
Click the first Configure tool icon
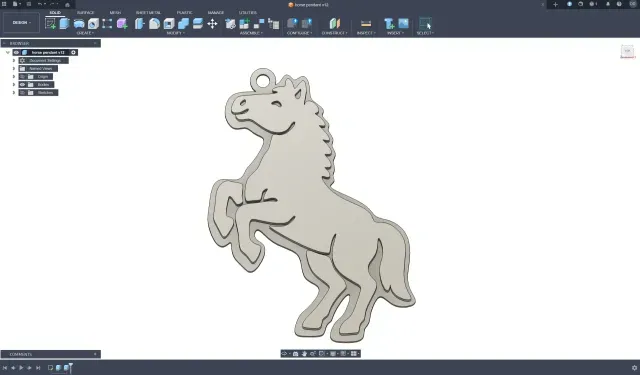coord(292,23)
